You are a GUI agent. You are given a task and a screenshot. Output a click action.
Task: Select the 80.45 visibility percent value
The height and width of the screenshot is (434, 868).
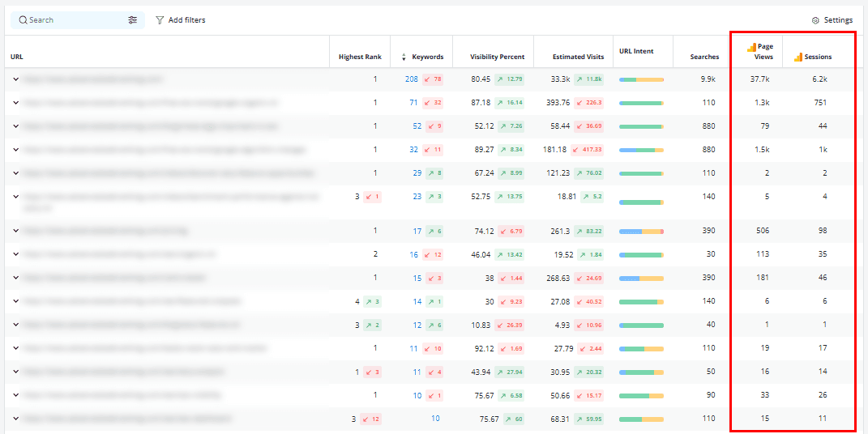point(481,79)
